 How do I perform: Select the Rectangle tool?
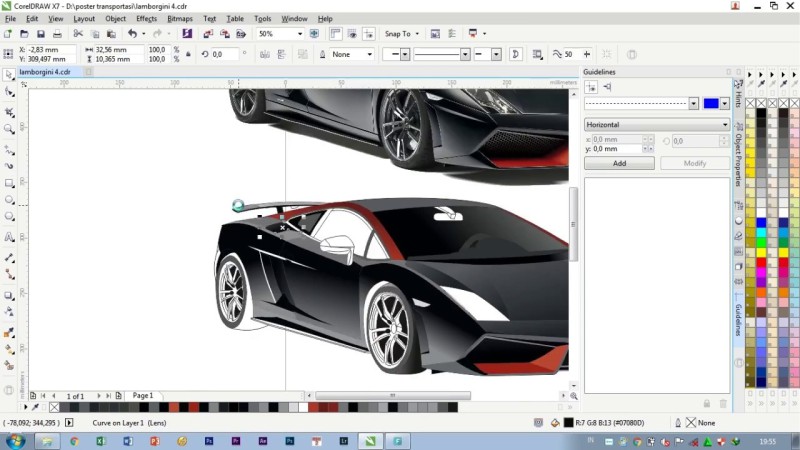click(x=9, y=183)
